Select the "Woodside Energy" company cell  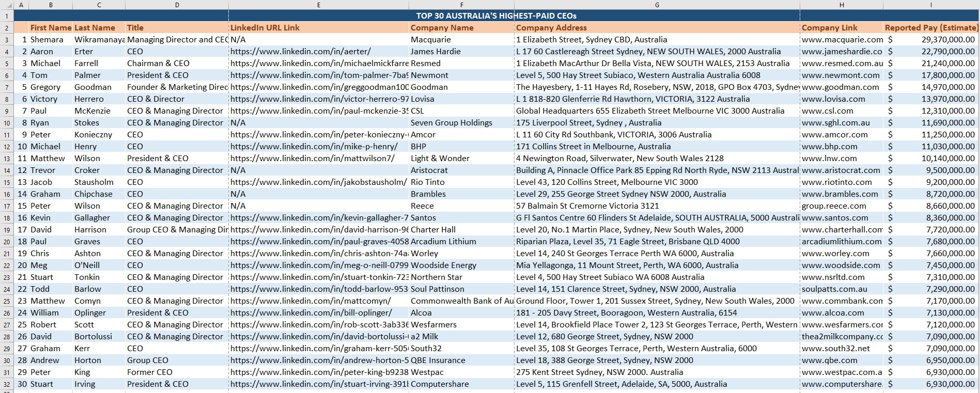(462, 265)
